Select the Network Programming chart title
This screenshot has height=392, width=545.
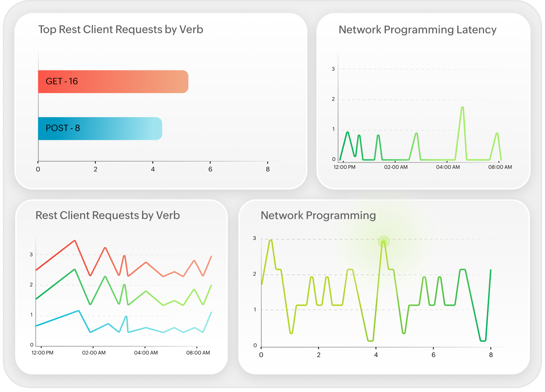tap(318, 215)
